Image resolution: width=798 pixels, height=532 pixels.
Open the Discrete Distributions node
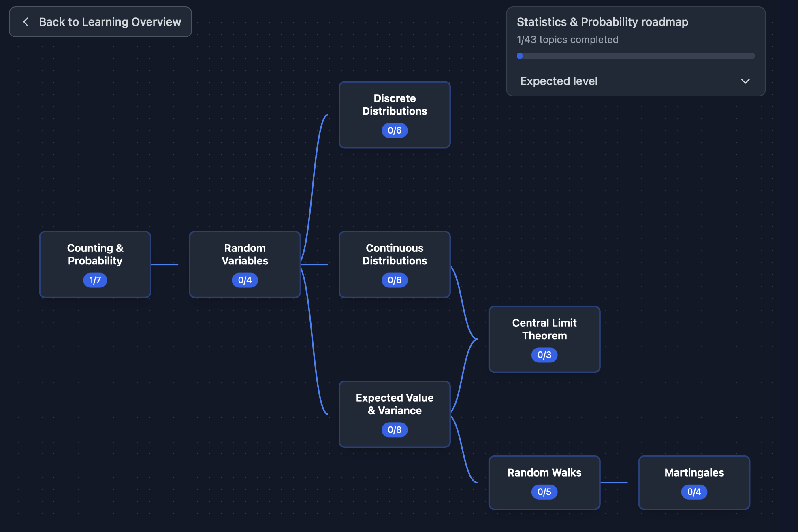click(x=395, y=105)
